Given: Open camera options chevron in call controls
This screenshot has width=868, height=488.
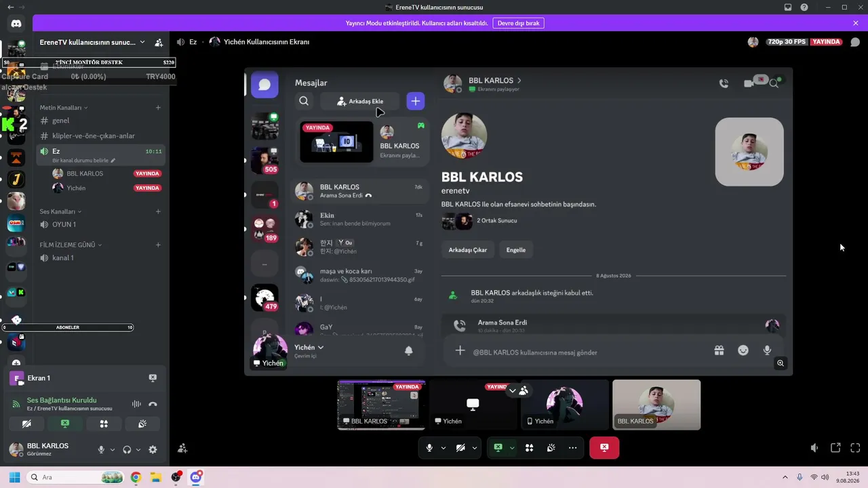Looking at the screenshot, I should click(x=475, y=448).
